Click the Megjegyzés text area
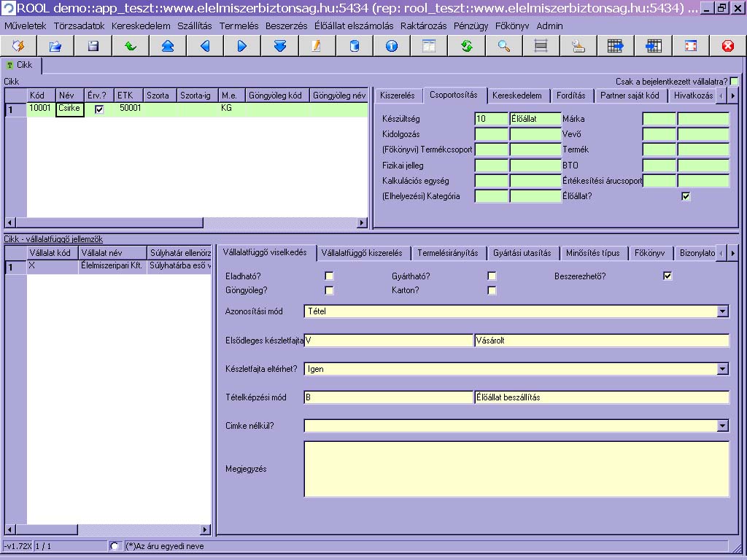Image resolution: width=747 pixels, height=560 pixels. click(516, 469)
